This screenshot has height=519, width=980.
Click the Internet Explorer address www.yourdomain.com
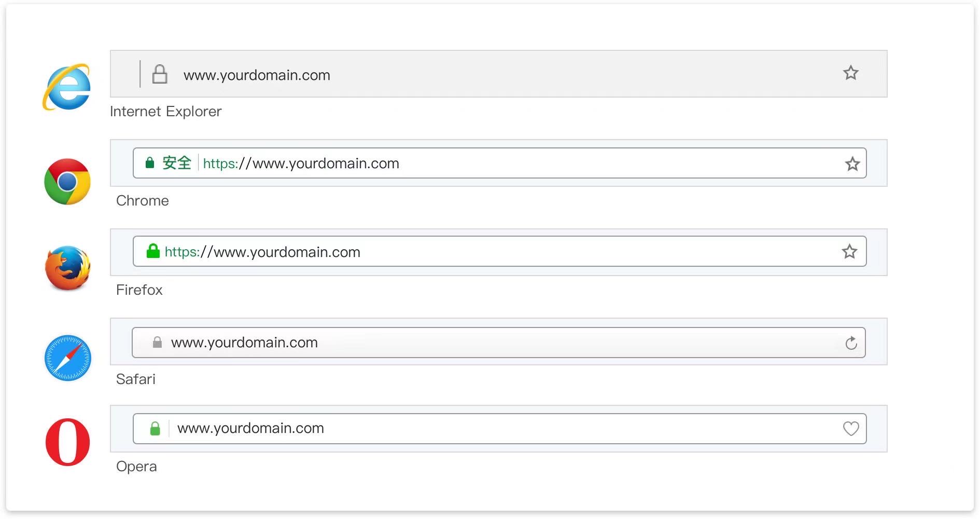[x=257, y=75]
